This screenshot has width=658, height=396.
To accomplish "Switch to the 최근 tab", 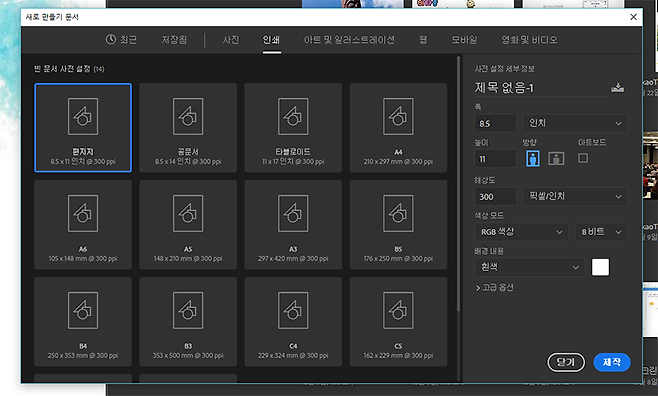I will click(x=121, y=39).
